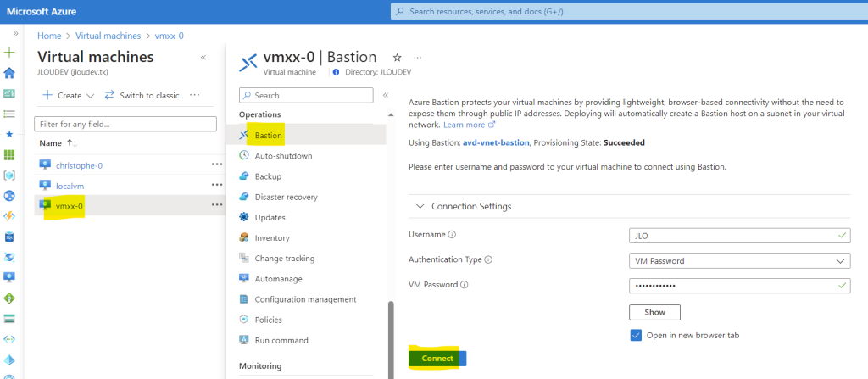Screen dimensions: 868x379
Task: Open localvm virtual machine
Action: [70, 186]
